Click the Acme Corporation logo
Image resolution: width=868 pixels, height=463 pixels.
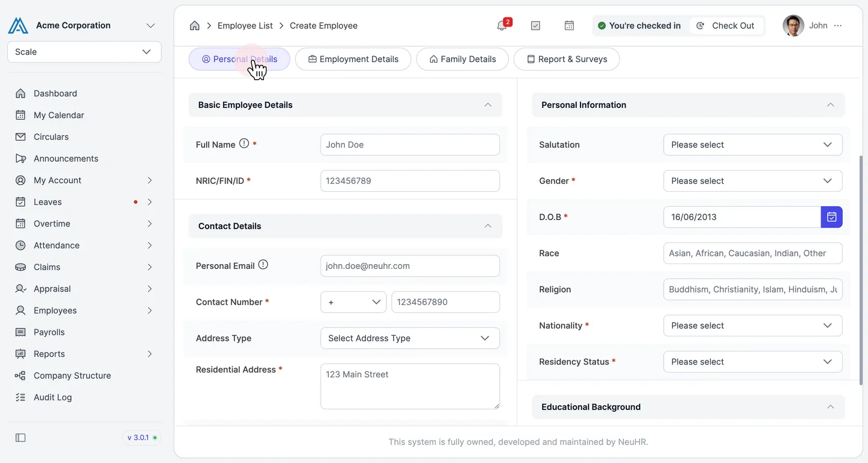point(18,25)
